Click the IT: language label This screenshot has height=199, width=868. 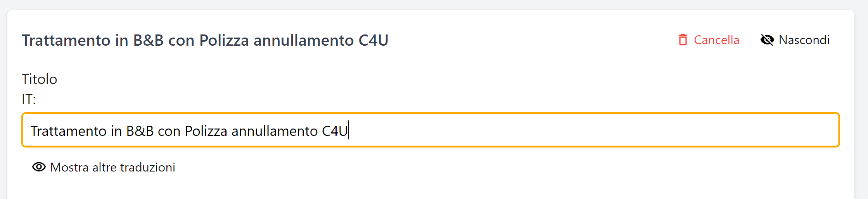[x=29, y=99]
